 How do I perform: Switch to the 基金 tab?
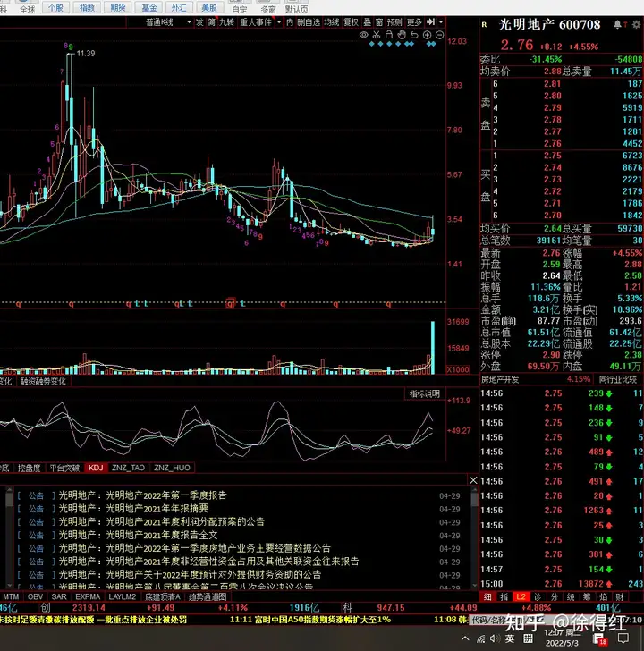click(148, 7)
